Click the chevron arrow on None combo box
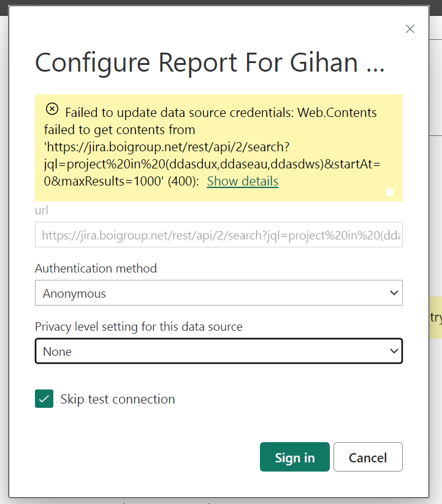 [394, 351]
